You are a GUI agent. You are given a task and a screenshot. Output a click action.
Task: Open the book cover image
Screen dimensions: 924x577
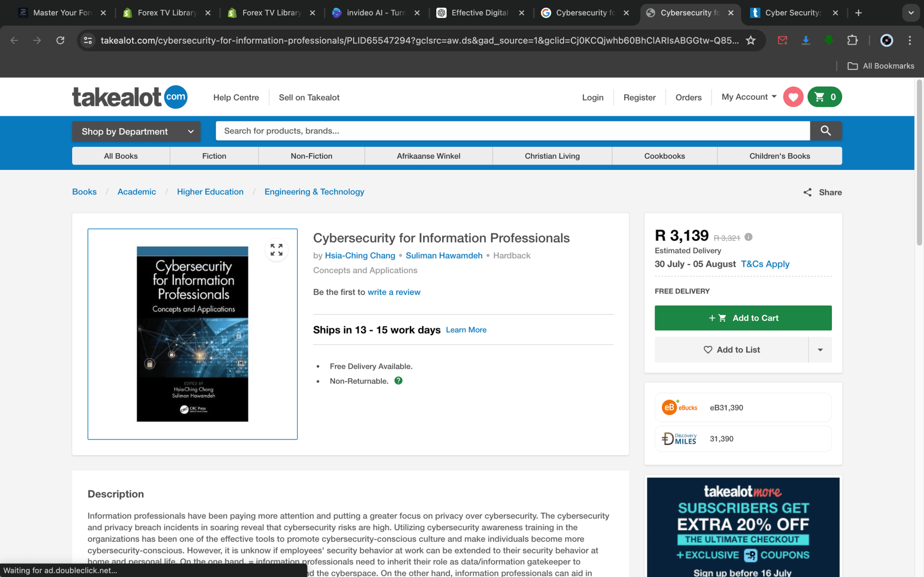192,334
